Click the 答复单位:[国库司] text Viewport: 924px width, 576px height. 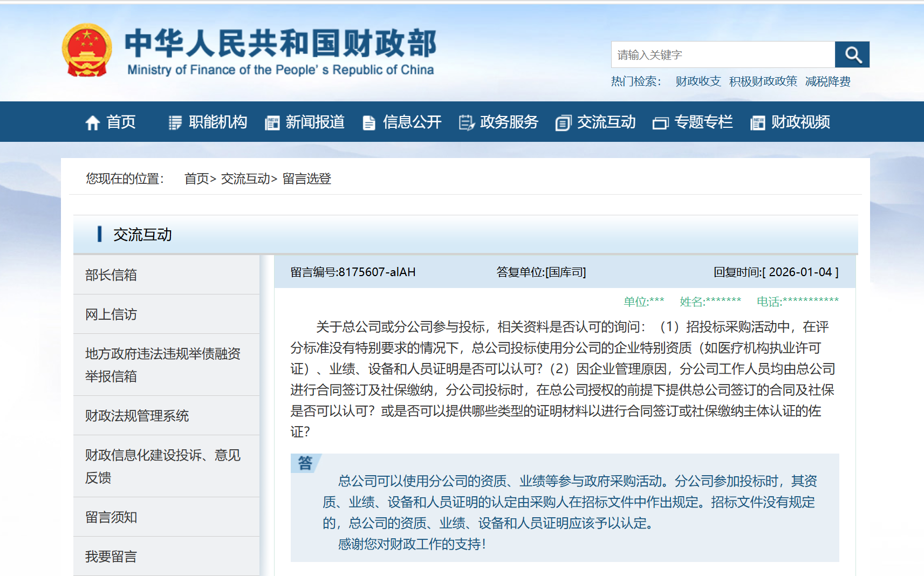click(x=541, y=272)
